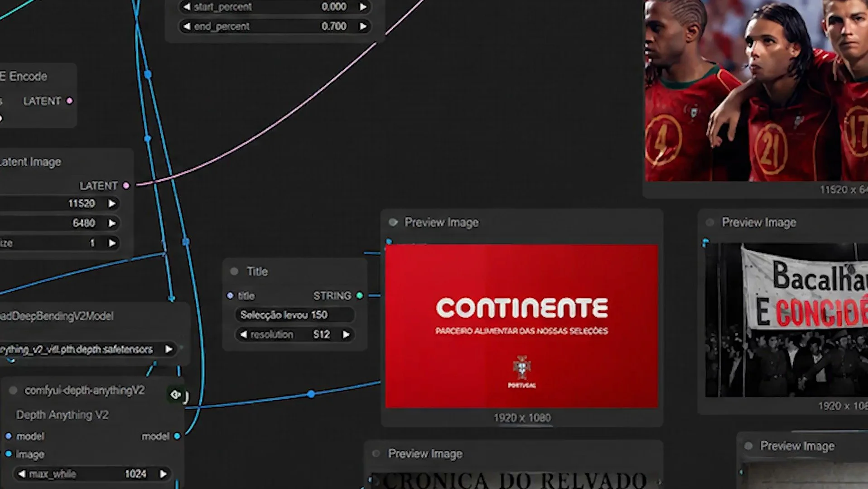This screenshot has width=868, height=489.
Task: Decrease resolution with its left arrow
Action: tap(244, 334)
